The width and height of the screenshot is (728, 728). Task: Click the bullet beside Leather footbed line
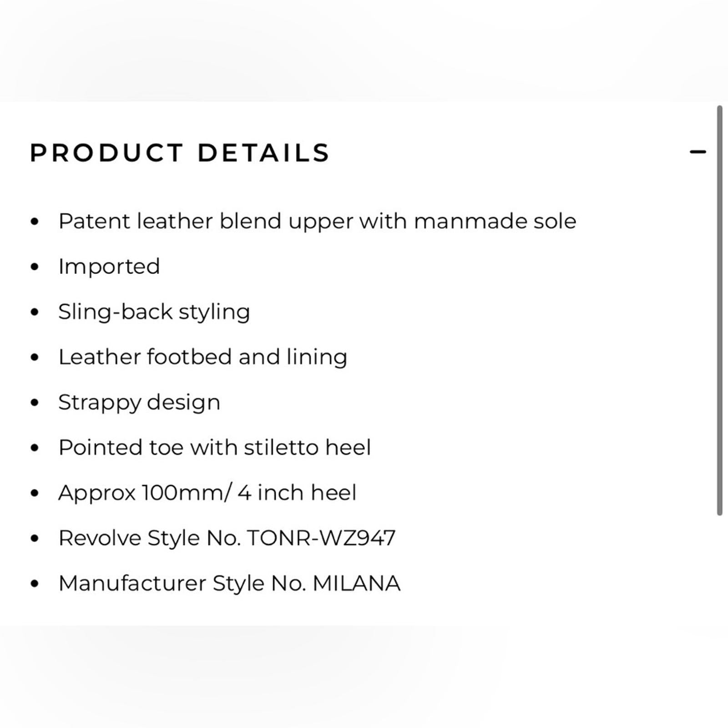[x=34, y=357]
